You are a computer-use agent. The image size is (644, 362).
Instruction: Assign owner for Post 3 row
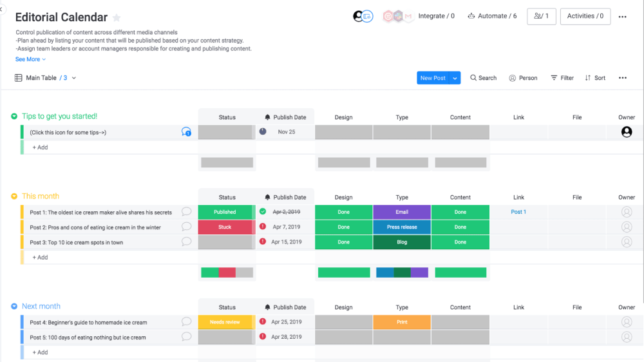pos(627,242)
